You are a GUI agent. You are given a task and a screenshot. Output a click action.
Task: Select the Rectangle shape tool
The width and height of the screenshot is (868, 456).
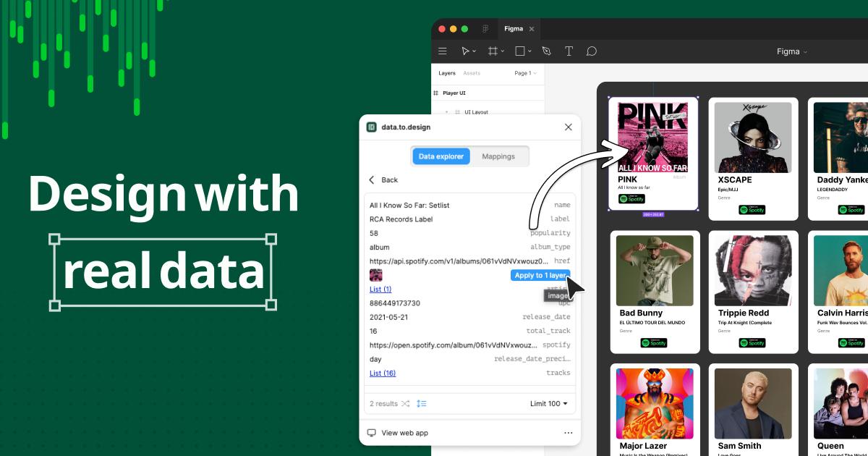click(519, 51)
